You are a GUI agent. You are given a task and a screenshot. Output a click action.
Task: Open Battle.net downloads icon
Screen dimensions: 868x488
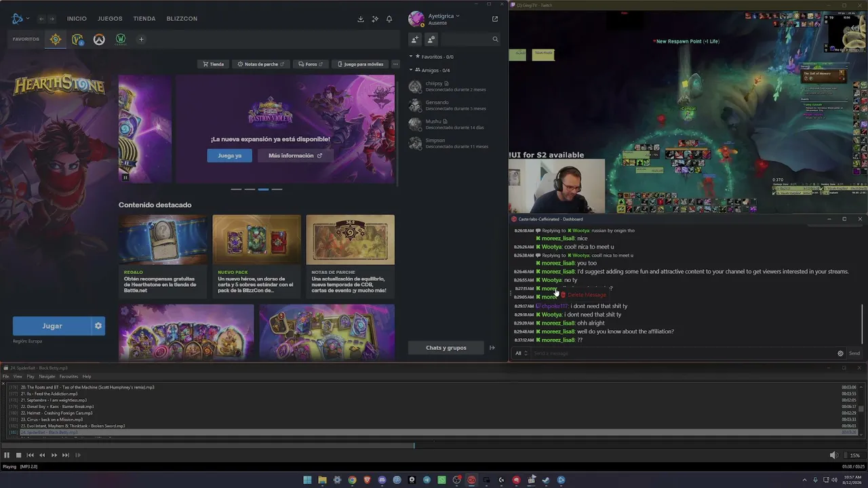pyautogui.click(x=361, y=19)
